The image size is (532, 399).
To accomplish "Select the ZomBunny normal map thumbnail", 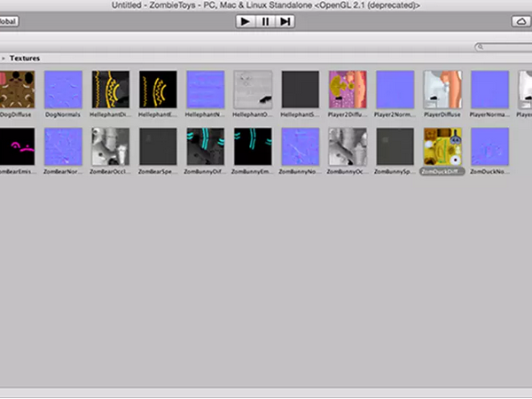I will pos(301,146).
